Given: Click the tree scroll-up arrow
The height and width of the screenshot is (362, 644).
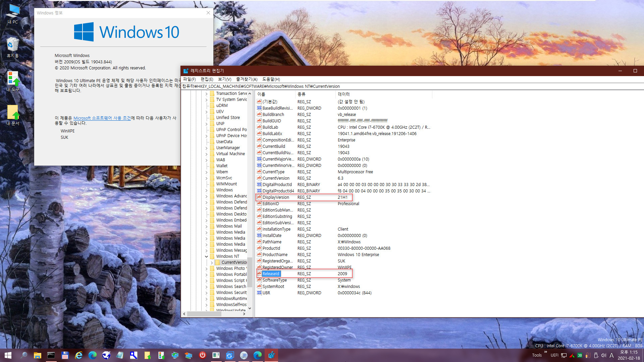Looking at the screenshot, I should [250, 94].
